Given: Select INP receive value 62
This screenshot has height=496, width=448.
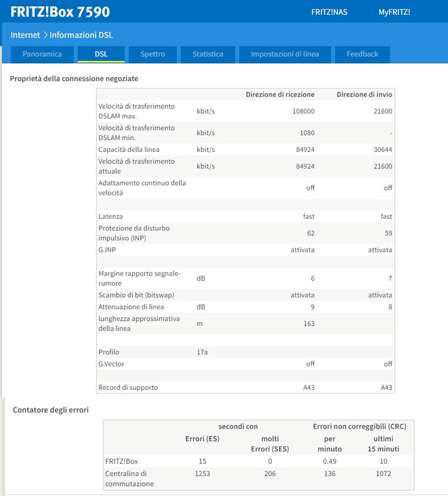Looking at the screenshot, I should pos(311,233).
